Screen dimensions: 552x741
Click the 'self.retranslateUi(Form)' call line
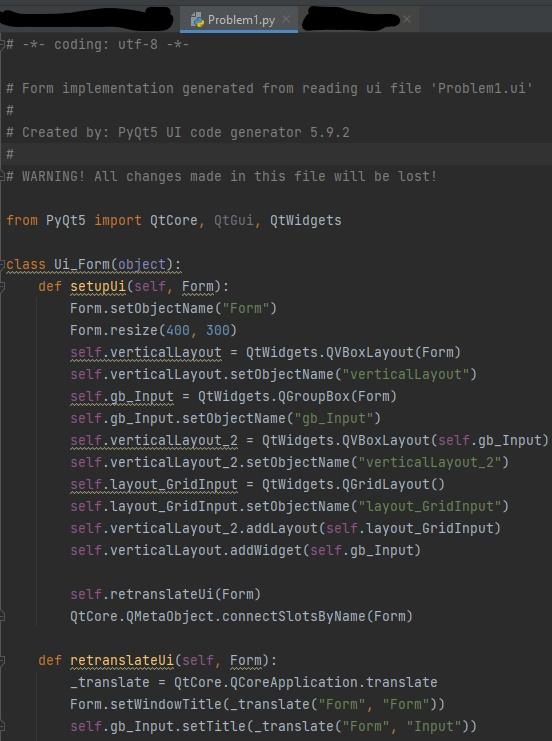click(x=165, y=594)
